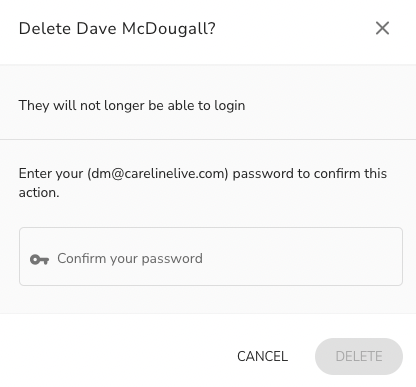The width and height of the screenshot is (416, 387).
Task: Select the "Delete Dave McDougall?" title text
Action: 117,28
